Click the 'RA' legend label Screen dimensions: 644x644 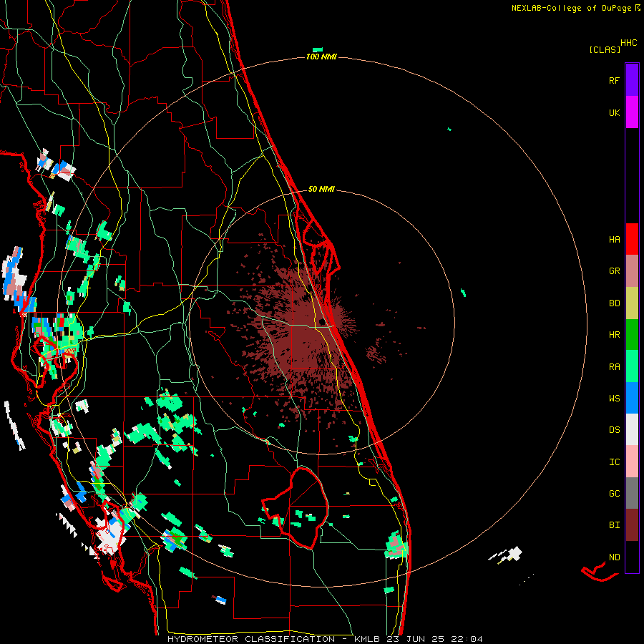[614, 367]
